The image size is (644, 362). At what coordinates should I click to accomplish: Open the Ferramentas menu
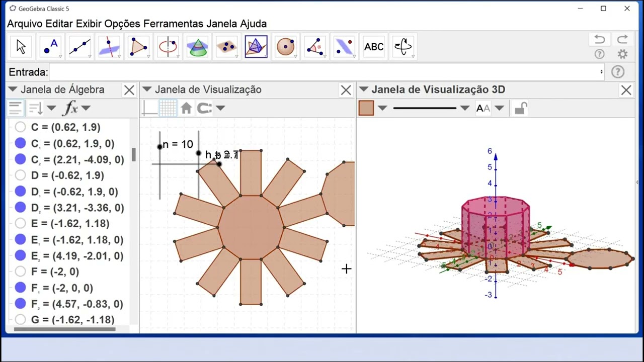point(173,24)
